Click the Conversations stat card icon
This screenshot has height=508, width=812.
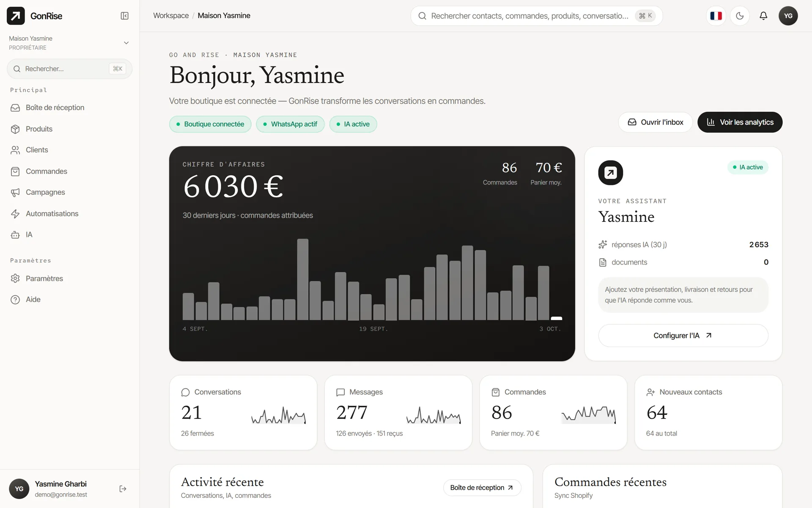[x=185, y=392]
